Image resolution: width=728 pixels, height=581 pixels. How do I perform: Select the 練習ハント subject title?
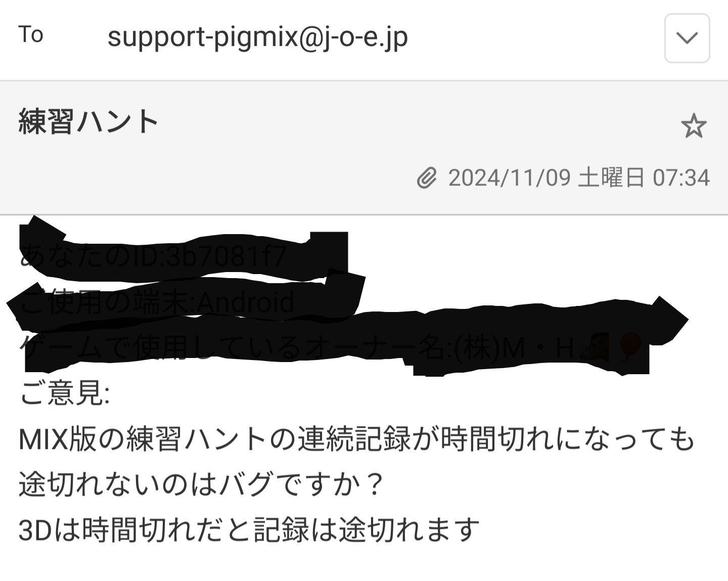point(88,122)
